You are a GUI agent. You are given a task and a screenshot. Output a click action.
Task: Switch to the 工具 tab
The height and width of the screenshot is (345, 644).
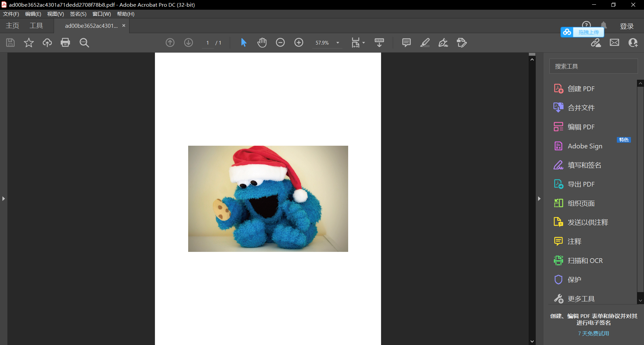coord(36,26)
